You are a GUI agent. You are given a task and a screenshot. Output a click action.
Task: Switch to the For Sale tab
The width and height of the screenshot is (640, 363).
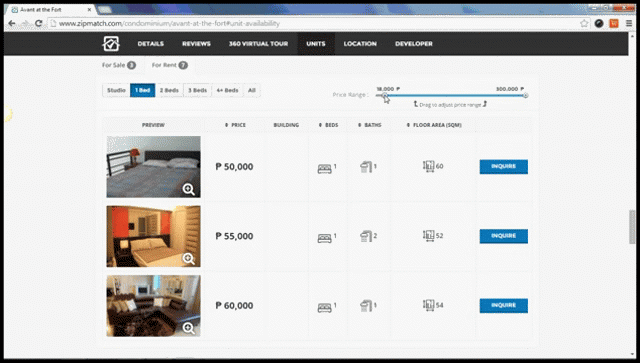119,65
